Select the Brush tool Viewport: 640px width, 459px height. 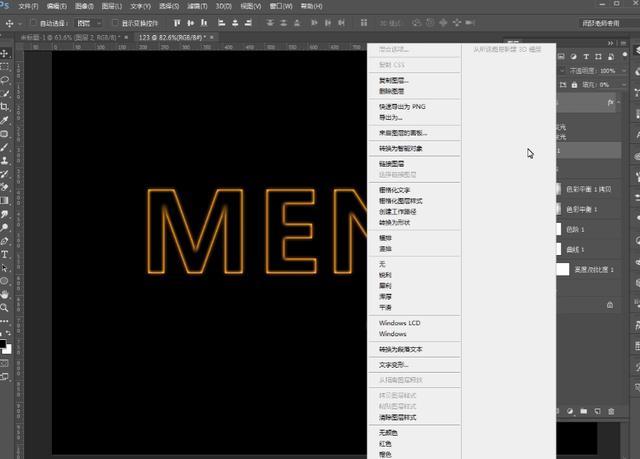pos(5,147)
